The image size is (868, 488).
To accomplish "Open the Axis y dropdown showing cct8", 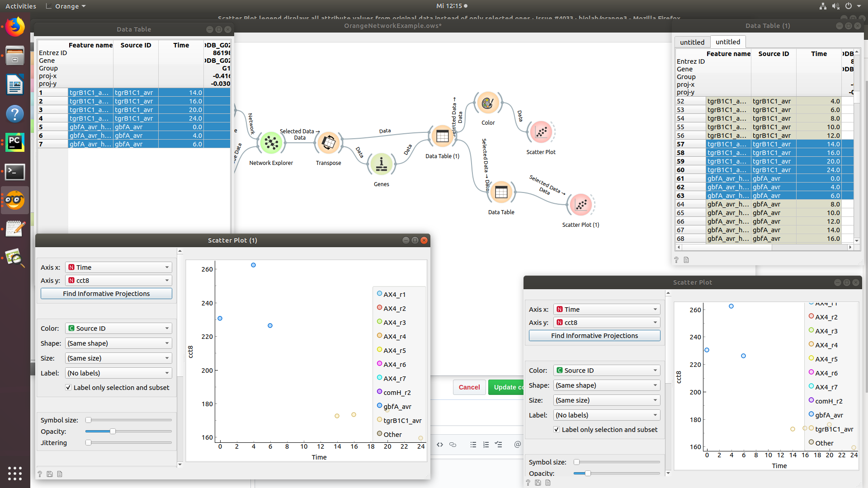I will 118,280.
